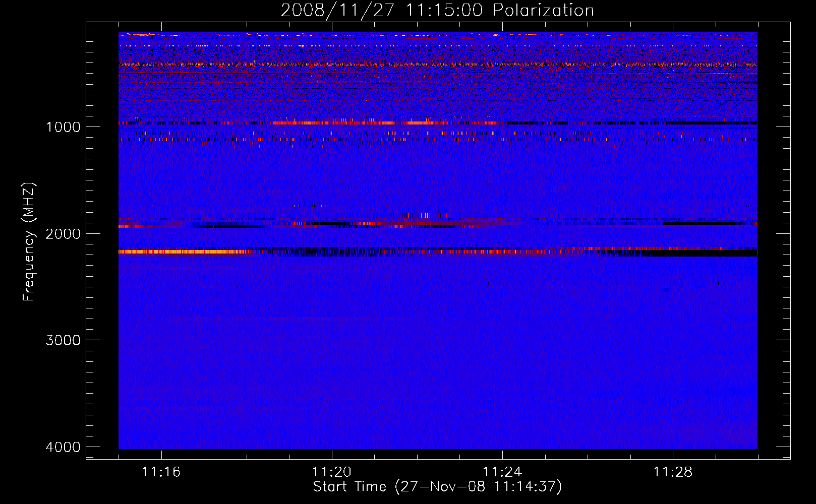This screenshot has width=816, height=504.
Task: Click the 11:16 time tick label
Action: tap(161, 472)
